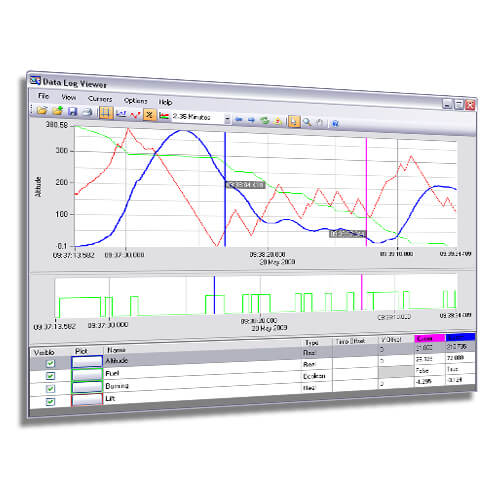Screen dimensions: 500x500
Task: Click the folder with green arrow icon
Action: coord(57,110)
